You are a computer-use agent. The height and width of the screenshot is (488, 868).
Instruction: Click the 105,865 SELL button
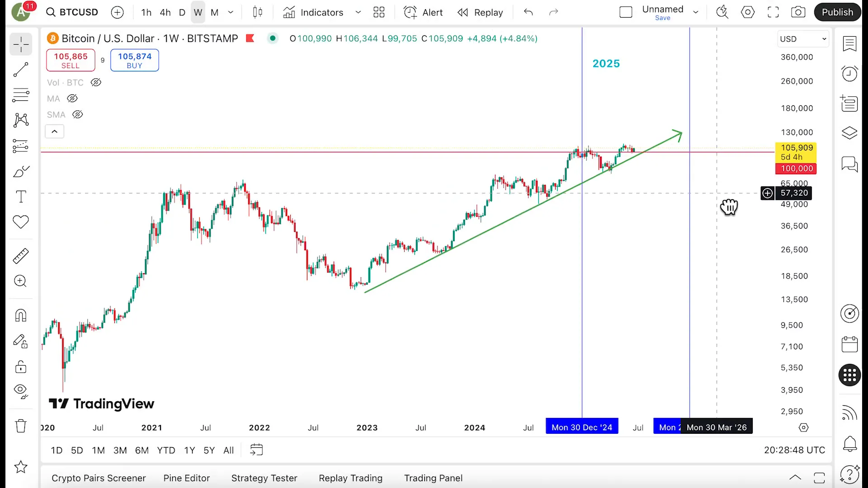(71, 60)
